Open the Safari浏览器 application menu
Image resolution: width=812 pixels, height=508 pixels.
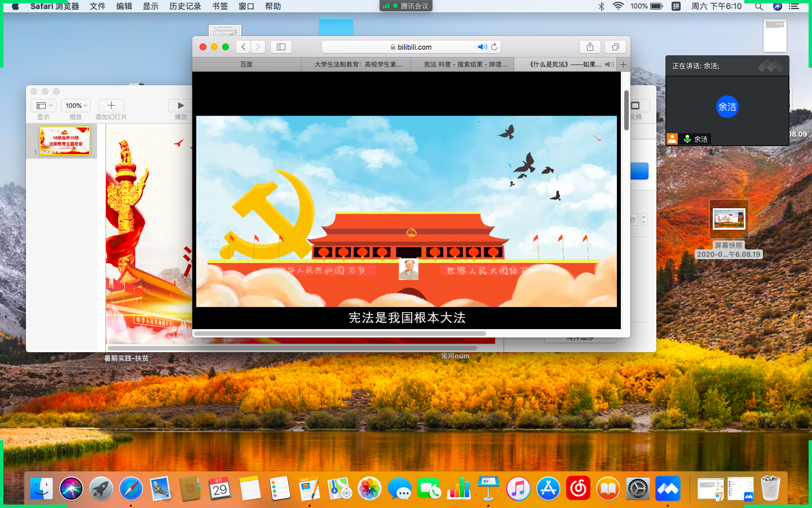coord(54,6)
